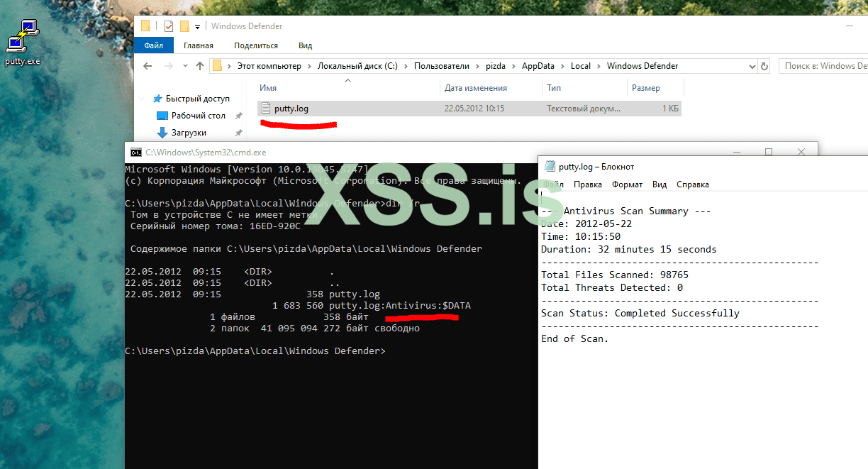The height and width of the screenshot is (469, 868).
Task: Open Формат menu in Notepad
Action: 627,184
